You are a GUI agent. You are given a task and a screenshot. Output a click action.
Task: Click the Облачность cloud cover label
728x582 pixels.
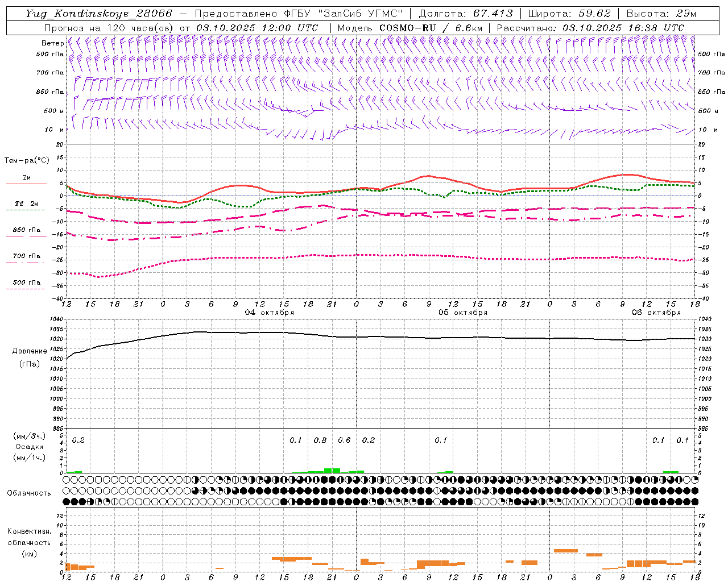pos(29,493)
